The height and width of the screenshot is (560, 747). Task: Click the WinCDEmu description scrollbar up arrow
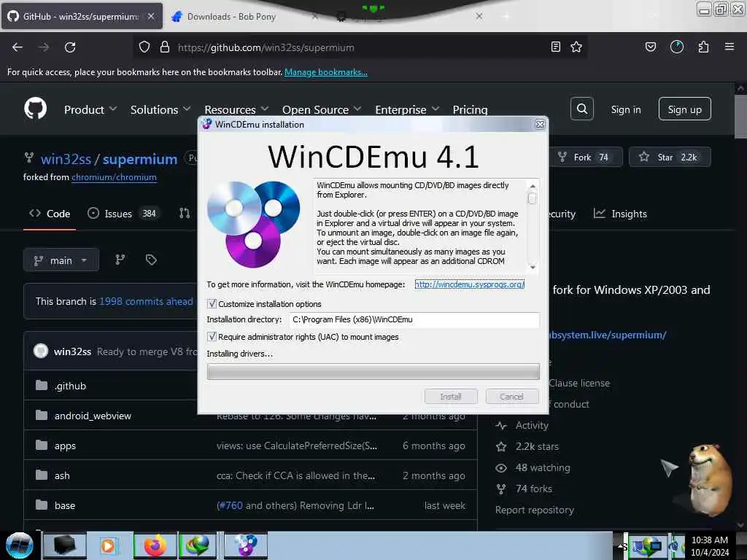[x=533, y=186]
